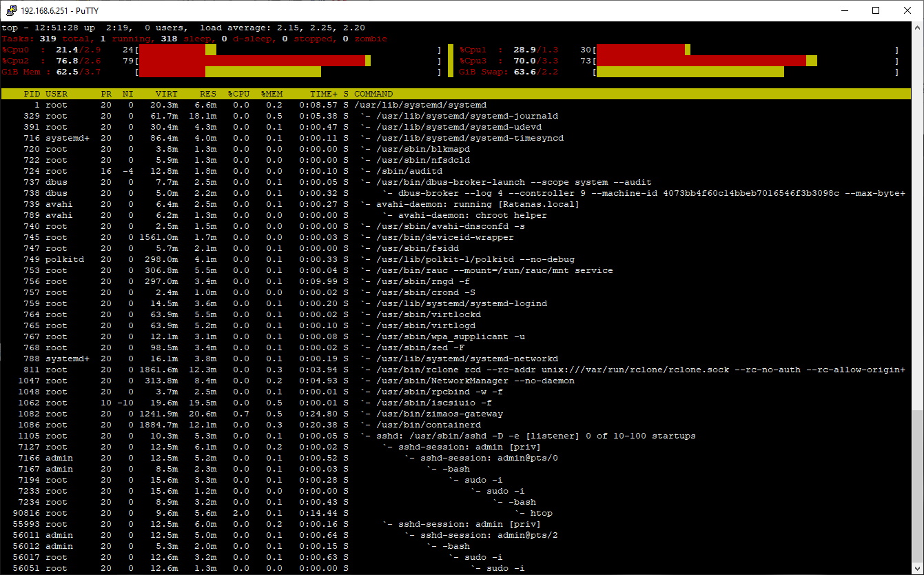Viewport: 924px width, 575px height.
Task: Select the rauc service row
Action: [x=455, y=270]
